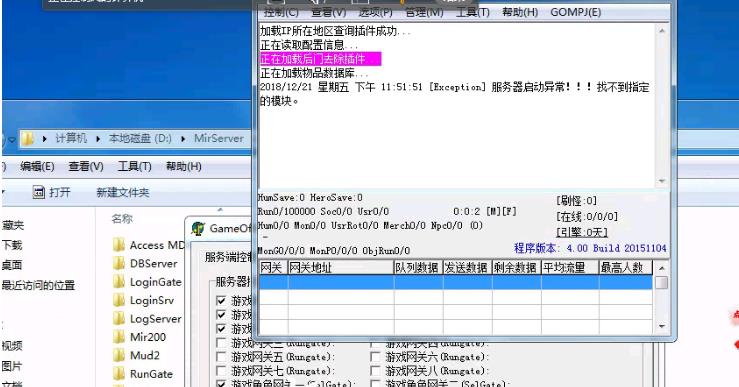Click the 打开 toolbar icon in Explorer

[39, 192]
